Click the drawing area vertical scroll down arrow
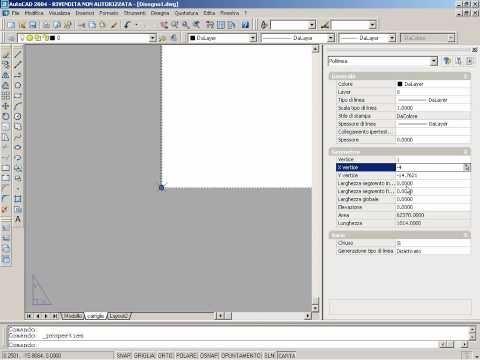Image resolution: width=480 pixels, height=360 pixels. tap(315, 308)
